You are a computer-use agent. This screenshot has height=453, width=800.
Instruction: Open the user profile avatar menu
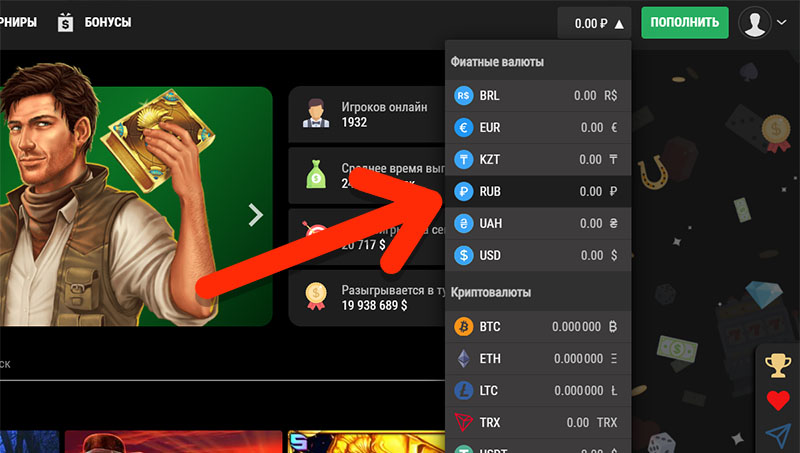762,22
